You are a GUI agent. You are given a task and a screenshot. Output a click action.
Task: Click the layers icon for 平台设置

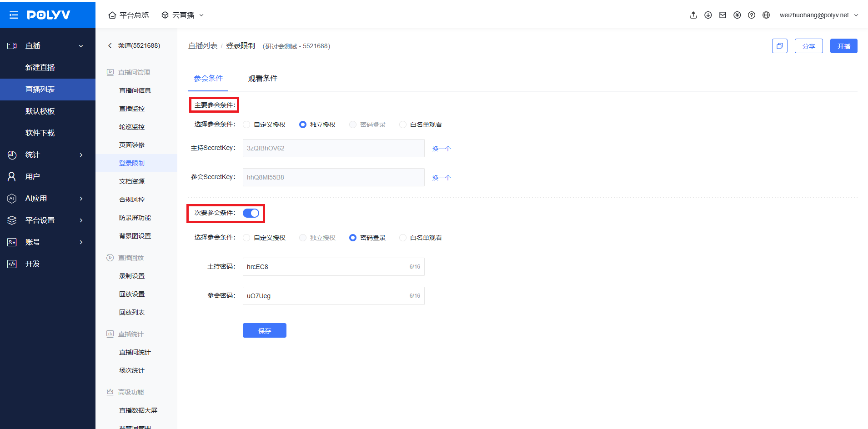(12, 220)
